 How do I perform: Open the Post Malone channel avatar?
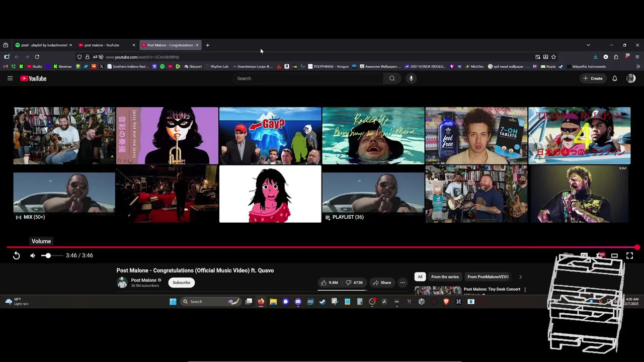(122, 283)
